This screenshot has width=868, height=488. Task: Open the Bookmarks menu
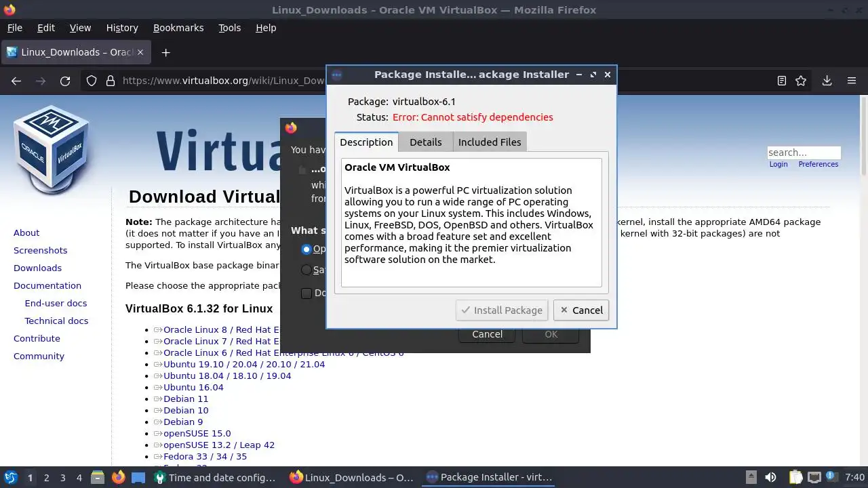pyautogui.click(x=178, y=28)
